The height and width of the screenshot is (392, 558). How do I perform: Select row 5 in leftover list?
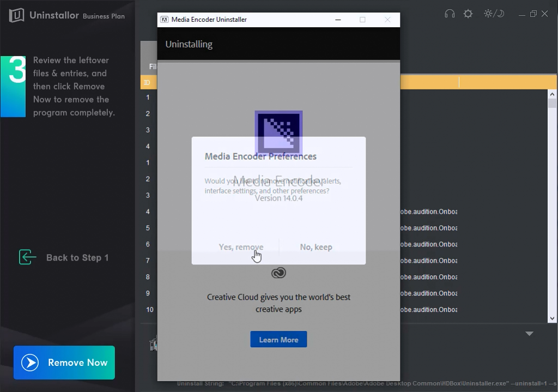coord(148,228)
